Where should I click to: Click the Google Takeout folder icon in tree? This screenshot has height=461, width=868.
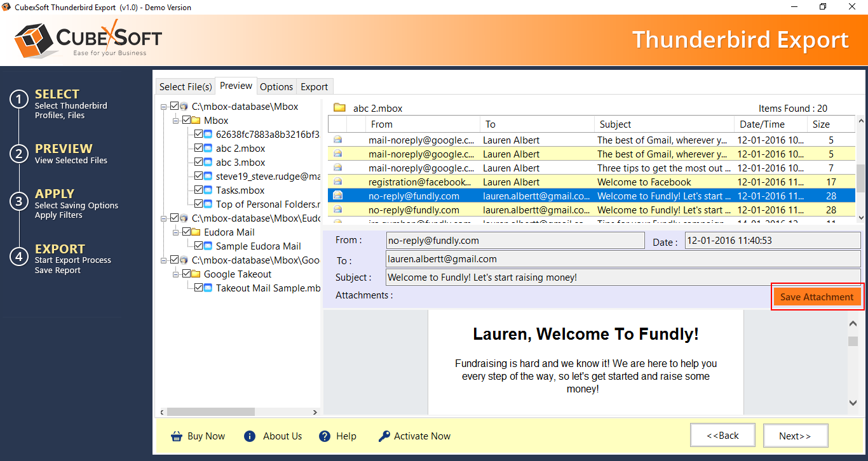[196, 274]
